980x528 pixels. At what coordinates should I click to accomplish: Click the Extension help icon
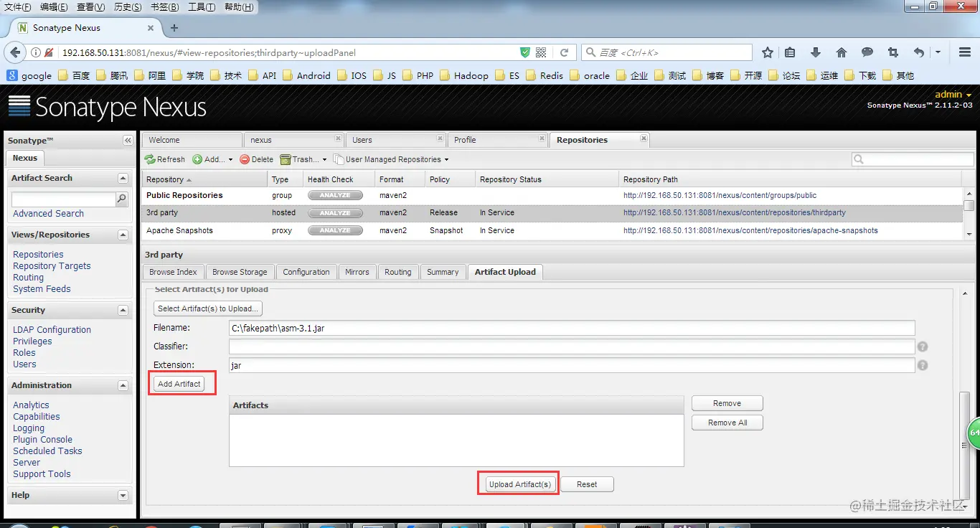(x=923, y=365)
